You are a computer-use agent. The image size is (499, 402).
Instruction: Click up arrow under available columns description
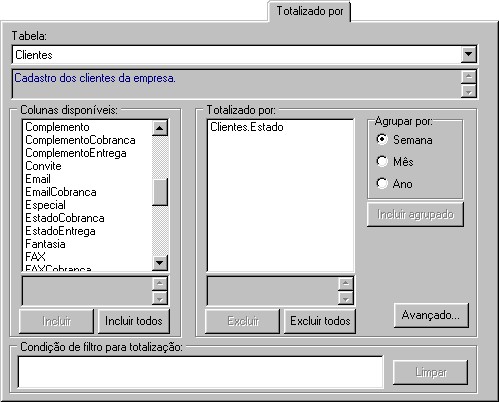(x=160, y=283)
